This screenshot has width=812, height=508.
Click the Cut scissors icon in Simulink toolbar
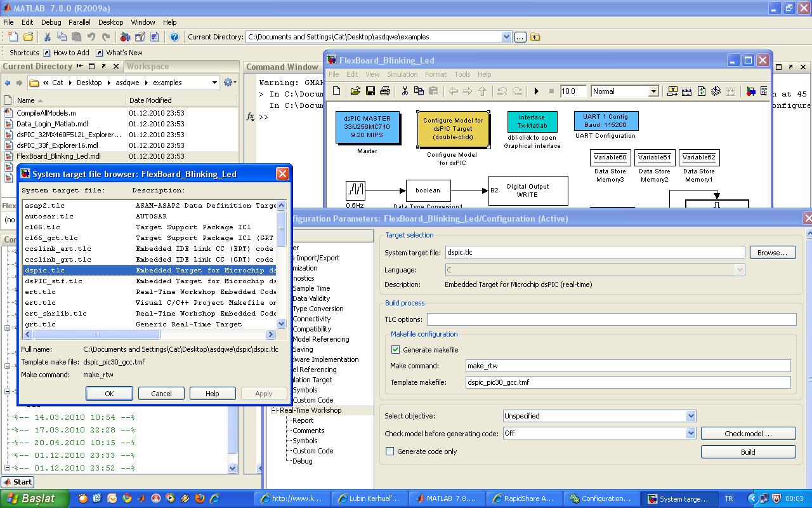[404, 91]
